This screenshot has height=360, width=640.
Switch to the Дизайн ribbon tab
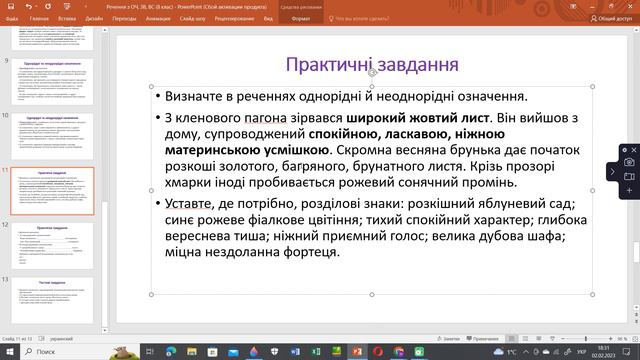[x=94, y=19]
